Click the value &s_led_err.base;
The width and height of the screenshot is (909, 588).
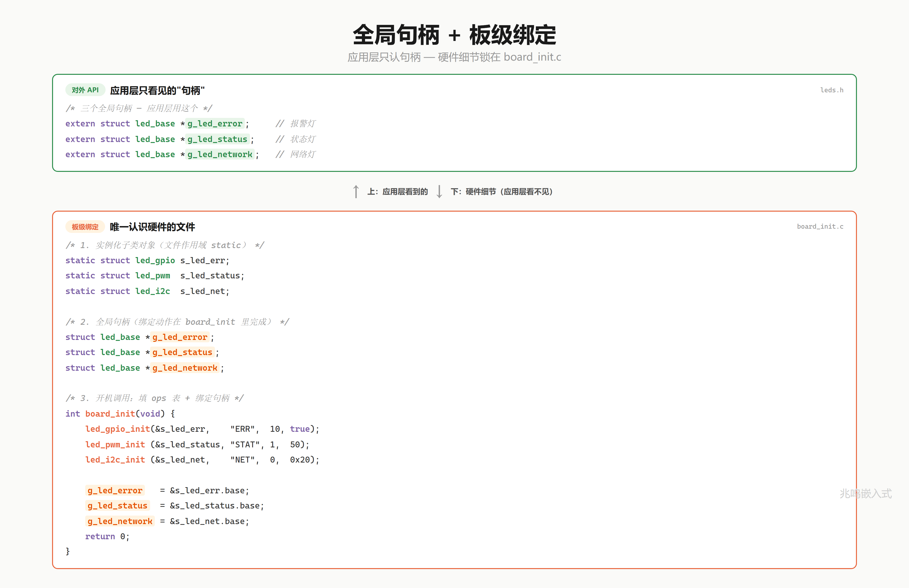click(209, 491)
